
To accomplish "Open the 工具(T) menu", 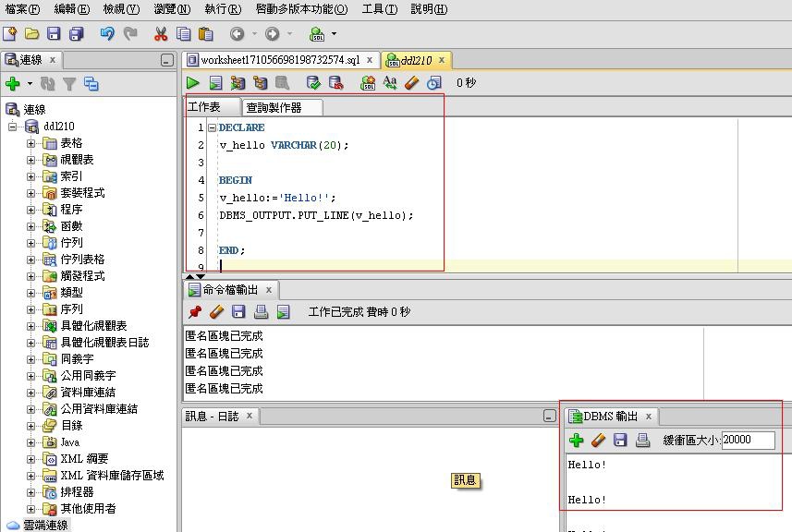I will (x=380, y=9).
